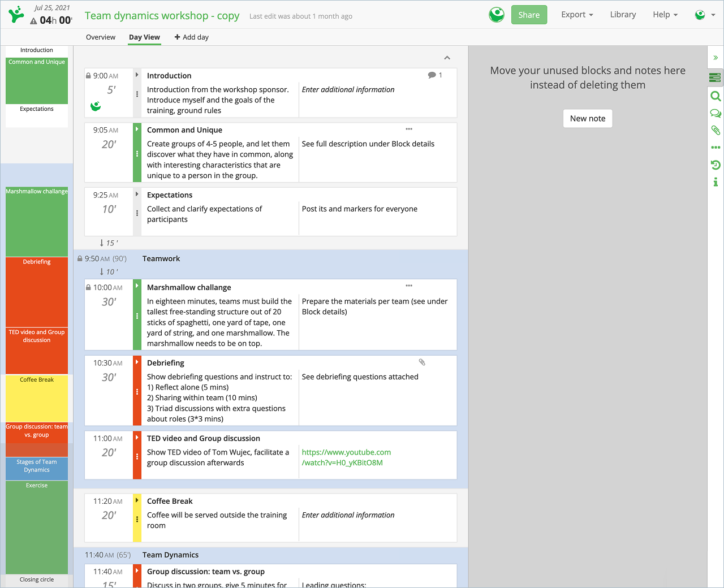Screen dimensions: 724x588
Task: Click the lock icon on Teamwork section
Action: coord(80,258)
